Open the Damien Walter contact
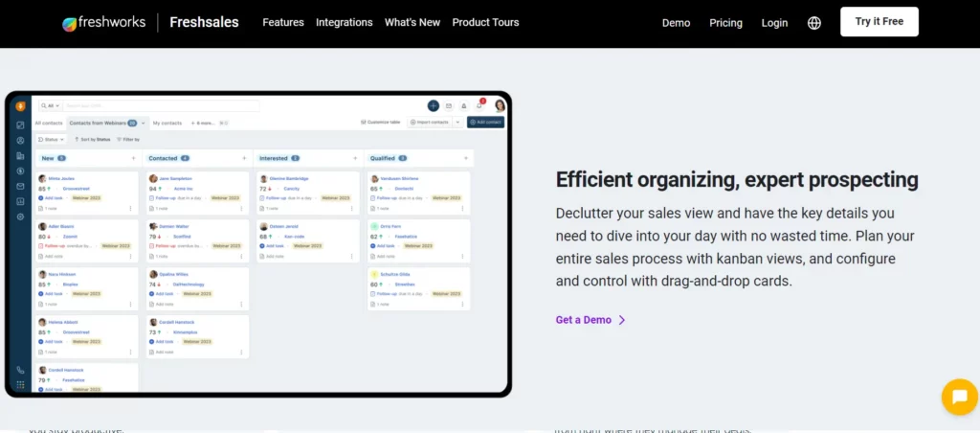980x433 pixels. 172,226
